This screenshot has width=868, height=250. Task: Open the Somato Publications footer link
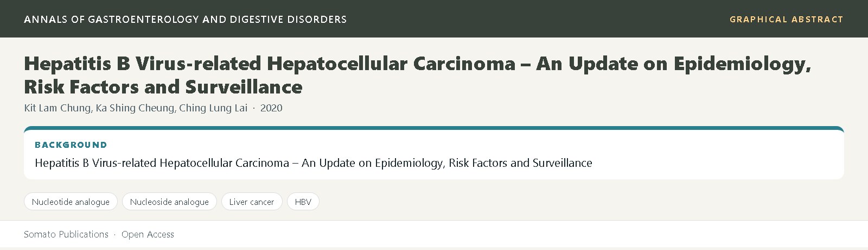point(66,234)
